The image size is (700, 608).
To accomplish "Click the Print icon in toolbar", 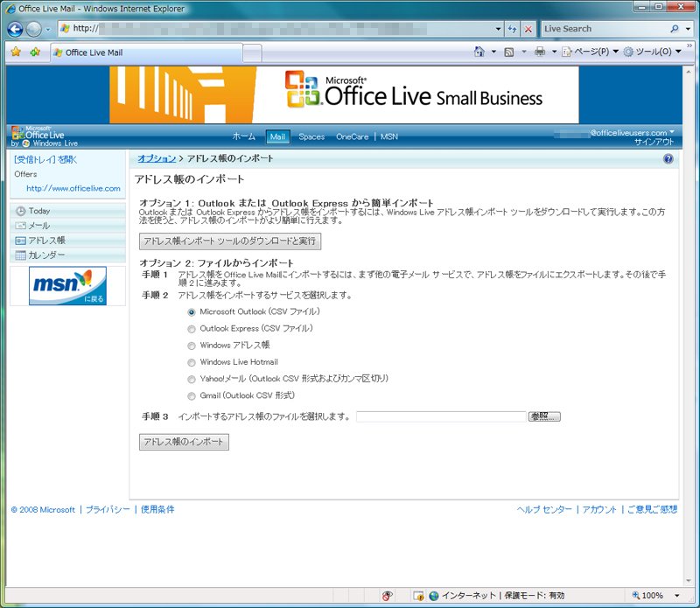I will (x=540, y=52).
